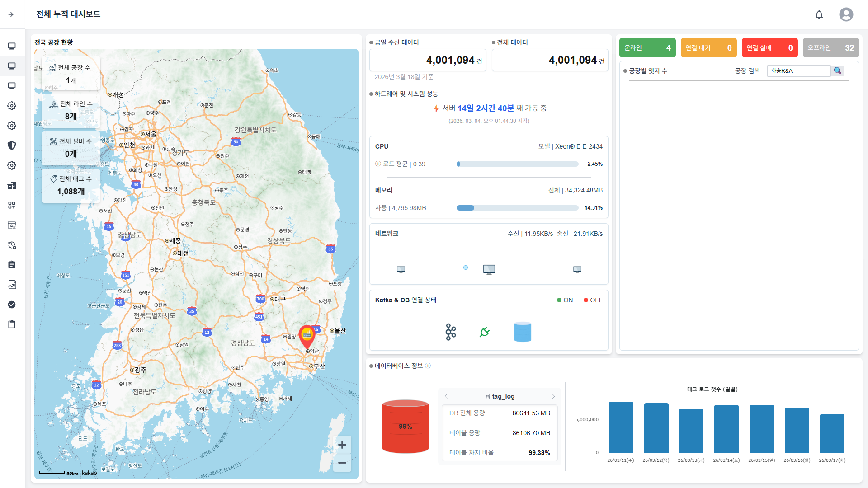
Task: Open the widgets add icon in sidebar
Action: [x=12, y=205]
